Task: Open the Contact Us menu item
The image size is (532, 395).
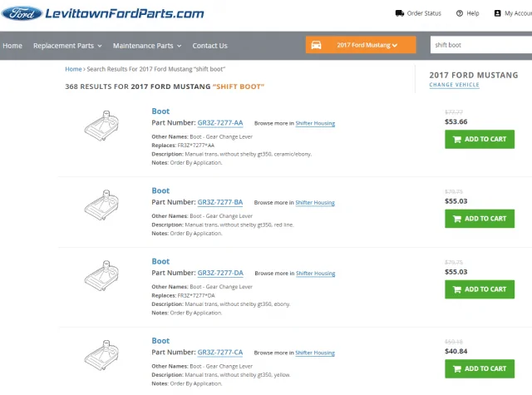Action: pyautogui.click(x=209, y=46)
